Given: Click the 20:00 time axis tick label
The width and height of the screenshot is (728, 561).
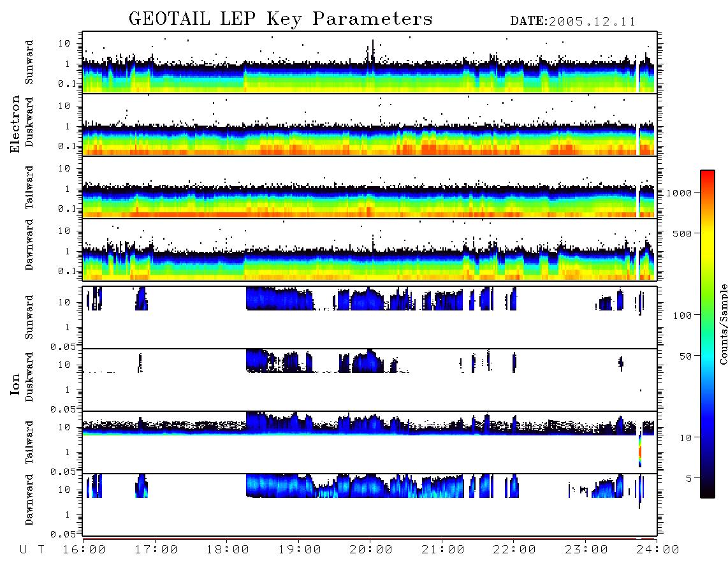Looking at the screenshot, I should click(x=371, y=550).
